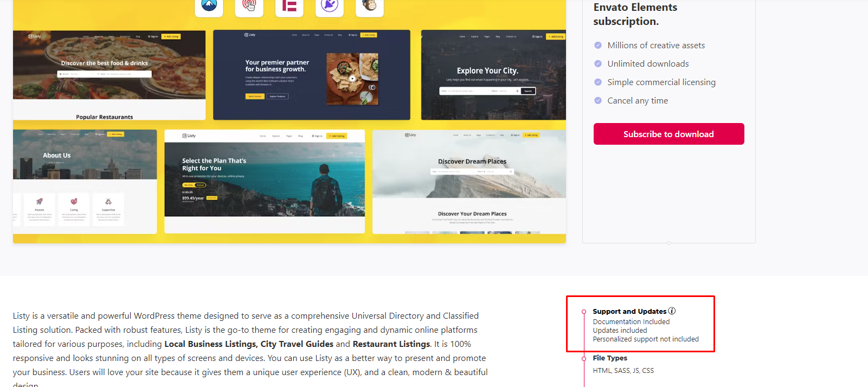Image resolution: width=868 pixels, height=387 pixels.
Task: Open the food & drinks preview thumbnail
Action: click(x=109, y=75)
